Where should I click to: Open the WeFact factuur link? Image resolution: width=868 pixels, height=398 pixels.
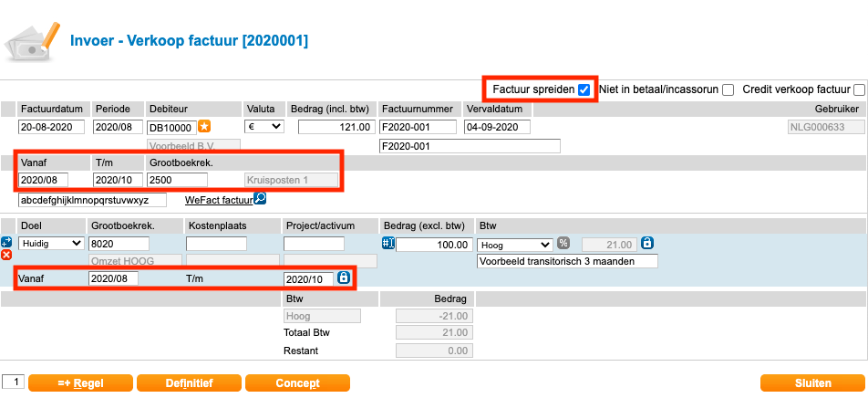218,199
